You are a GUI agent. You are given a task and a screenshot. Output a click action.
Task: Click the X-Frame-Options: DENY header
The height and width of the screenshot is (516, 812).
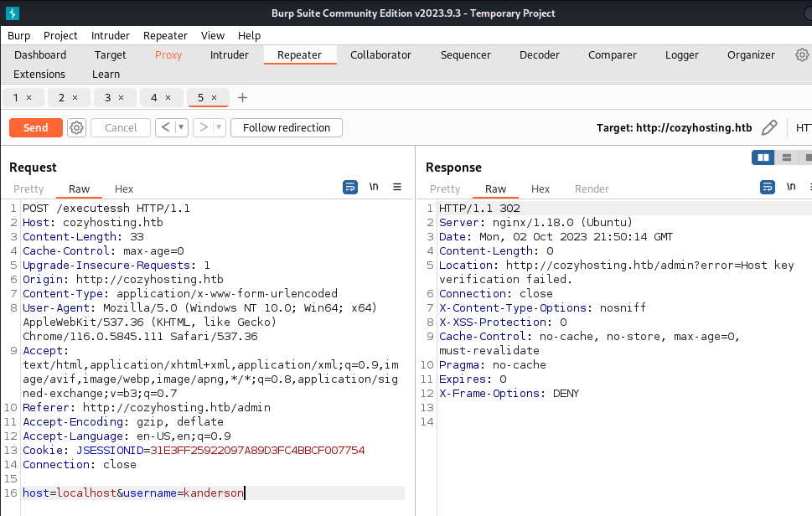tap(509, 394)
